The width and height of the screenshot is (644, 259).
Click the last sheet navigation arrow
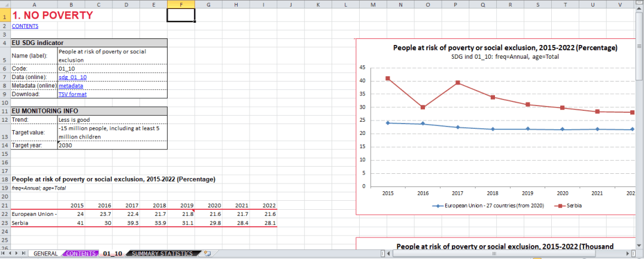[x=24, y=254]
